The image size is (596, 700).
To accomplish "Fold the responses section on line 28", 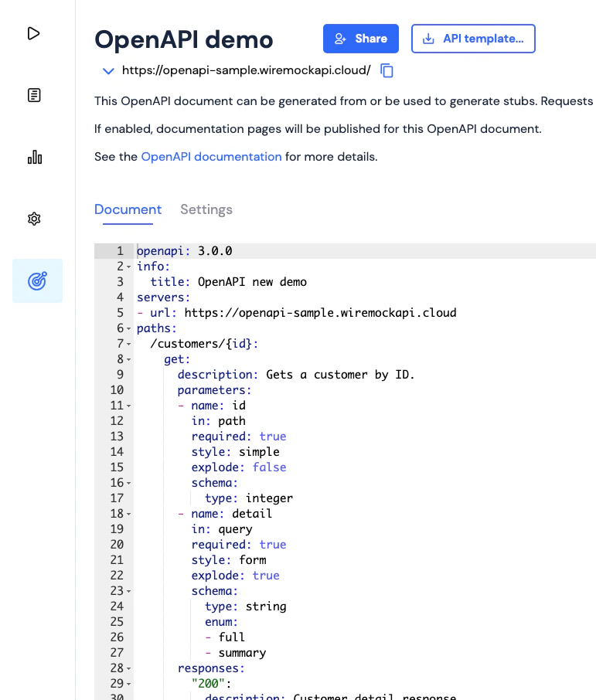I will tap(128, 668).
